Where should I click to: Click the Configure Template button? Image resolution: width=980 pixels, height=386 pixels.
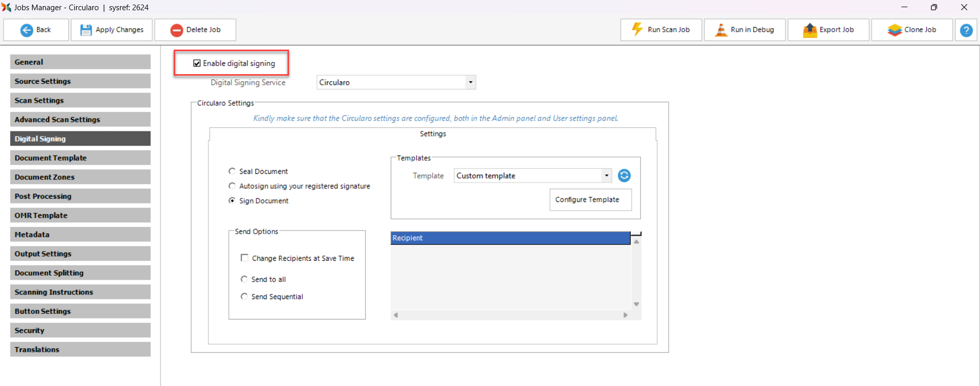(590, 200)
